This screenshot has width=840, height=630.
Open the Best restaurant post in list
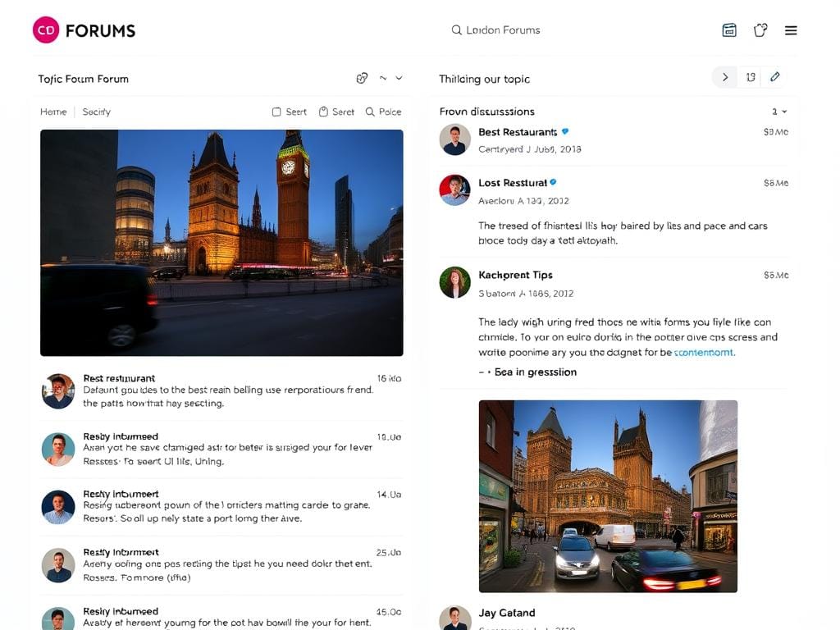[119, 378]
